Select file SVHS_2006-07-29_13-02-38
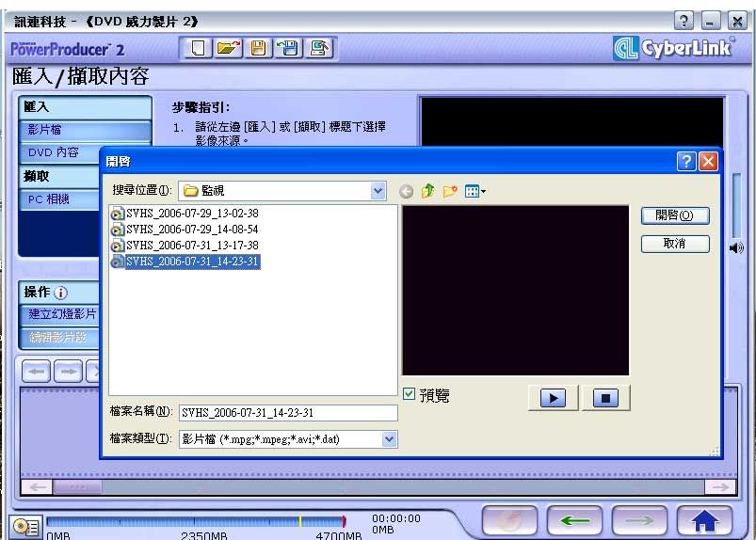 click(x=185, y=214)
